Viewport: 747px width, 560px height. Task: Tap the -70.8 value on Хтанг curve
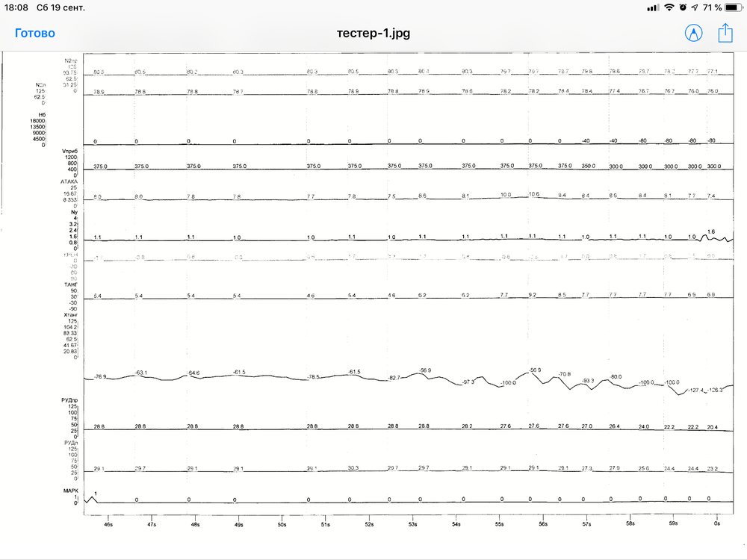(x=565, y=374)
